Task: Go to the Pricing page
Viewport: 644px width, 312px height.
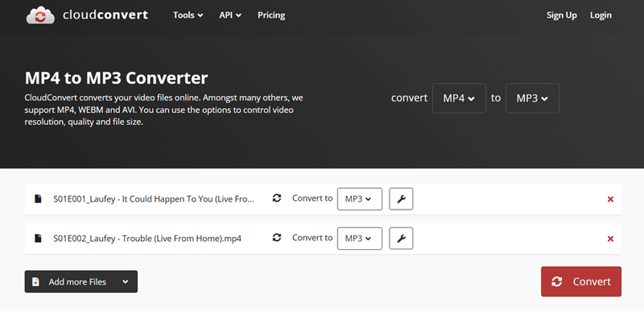Action: click(x=271, y=15)
